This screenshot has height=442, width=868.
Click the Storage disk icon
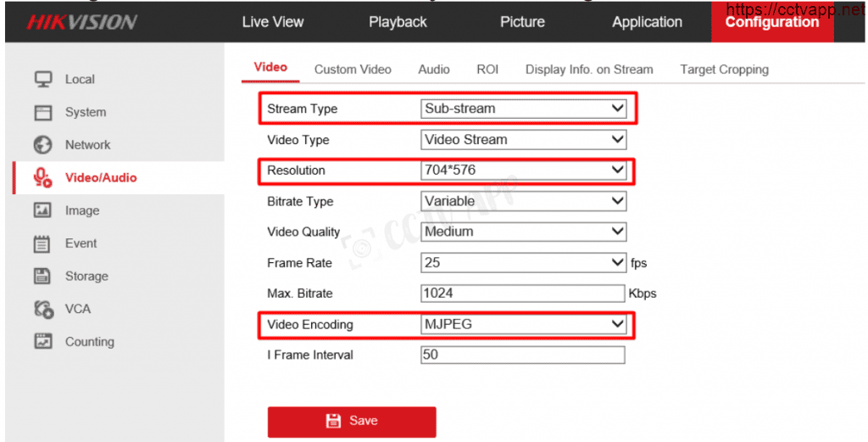coord(42,276)
